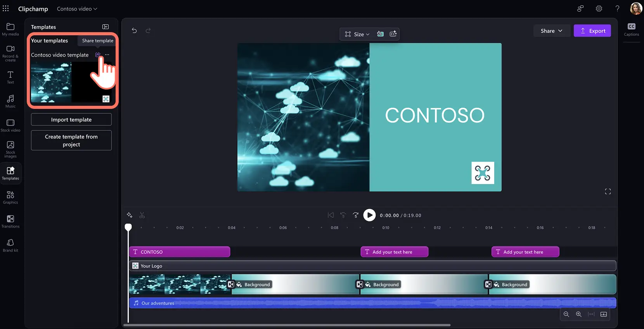Select the third Background clip

click(554, 284)
